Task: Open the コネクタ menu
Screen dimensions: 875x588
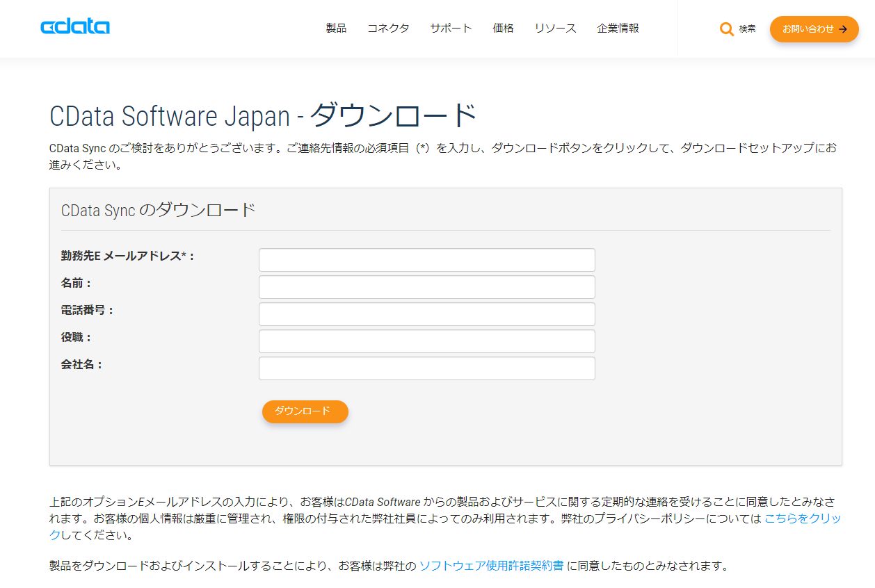Action: 388,28
